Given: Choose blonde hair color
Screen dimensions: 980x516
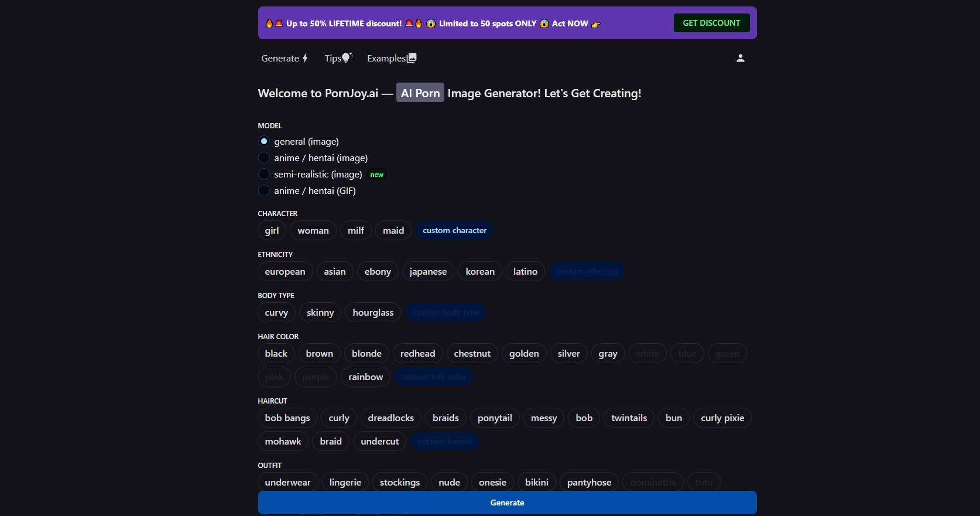Looking at the screenshot, I should pos(366,353).
